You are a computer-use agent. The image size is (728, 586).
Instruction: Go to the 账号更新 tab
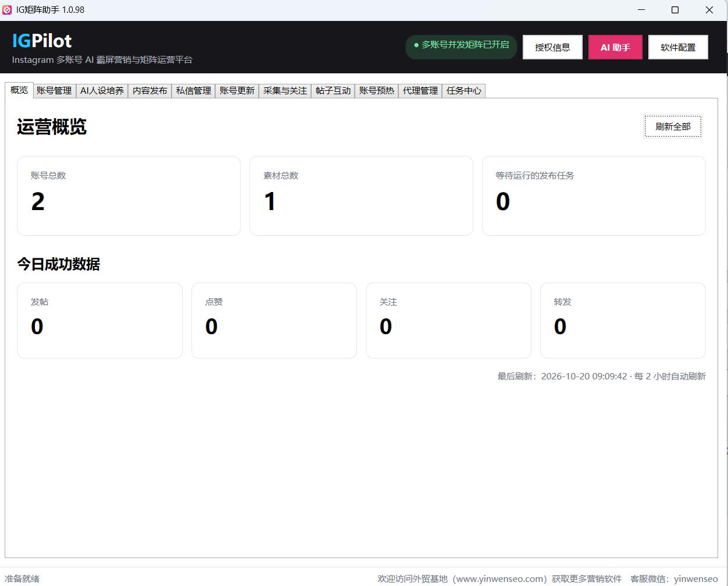point(237,91)
